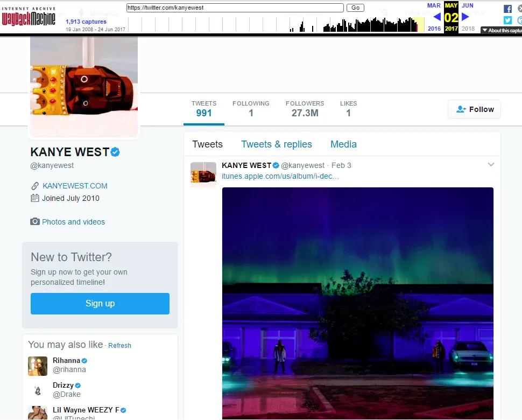Click Drizzy's avatar thumbnail
522x420 pixels.
pyautogui.click(x=38, y=391)
